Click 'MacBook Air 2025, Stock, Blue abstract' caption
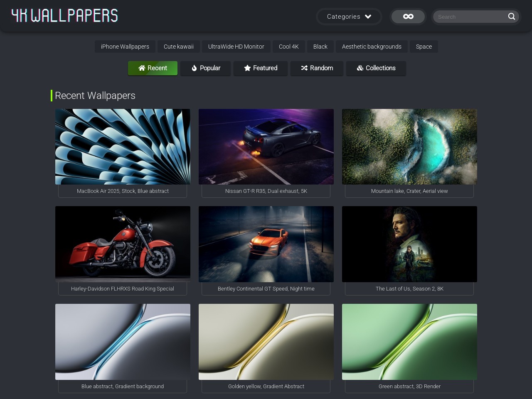 tap(123, 191)
